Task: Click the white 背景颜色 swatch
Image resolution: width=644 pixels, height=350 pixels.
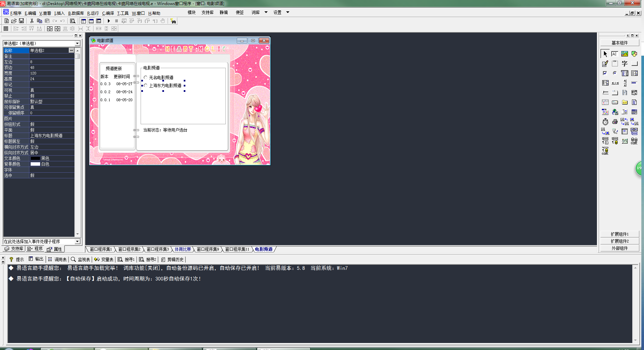Action: (35, 164)
